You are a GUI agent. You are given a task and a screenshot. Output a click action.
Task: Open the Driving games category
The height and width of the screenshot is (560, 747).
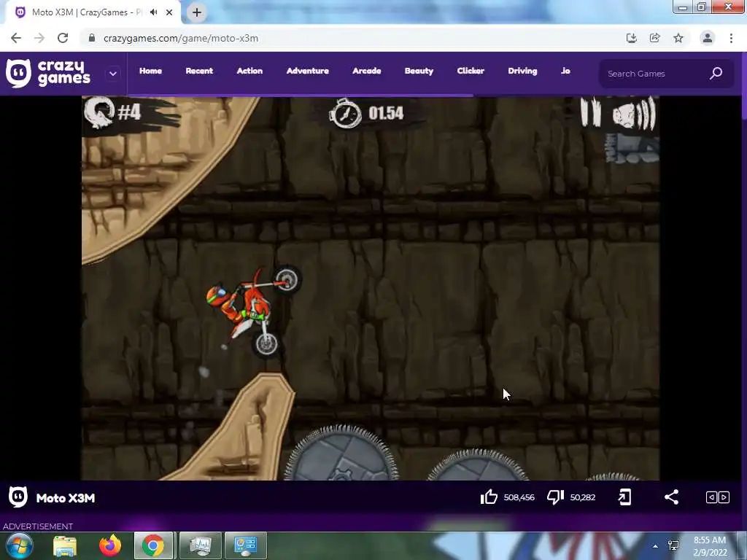(x=522, y=71)
